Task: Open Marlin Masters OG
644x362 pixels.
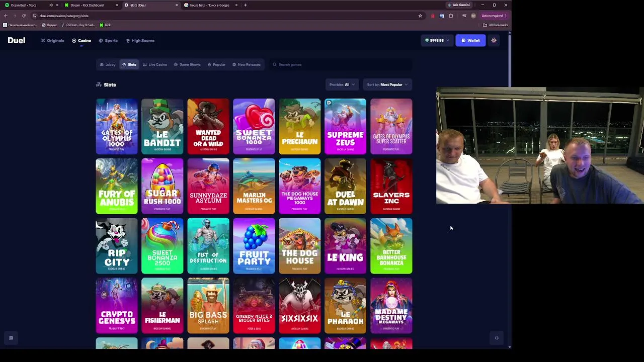Action: tap(254, 186)
